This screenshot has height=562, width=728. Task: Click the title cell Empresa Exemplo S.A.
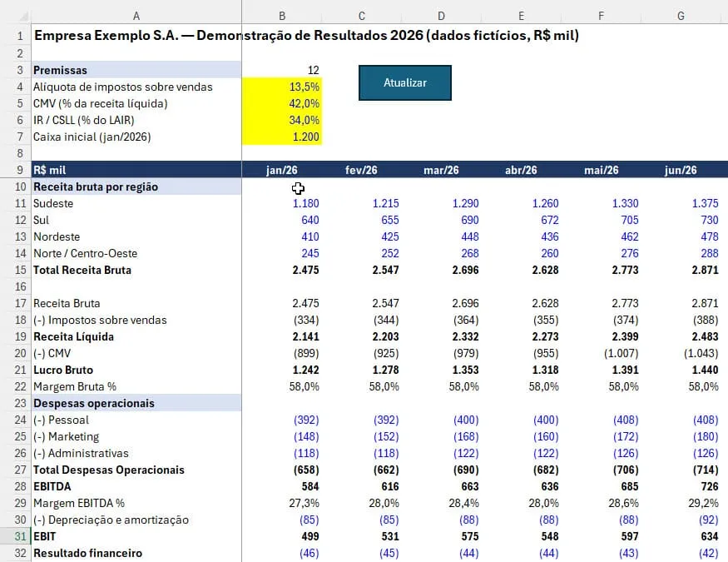click(136, 36)
